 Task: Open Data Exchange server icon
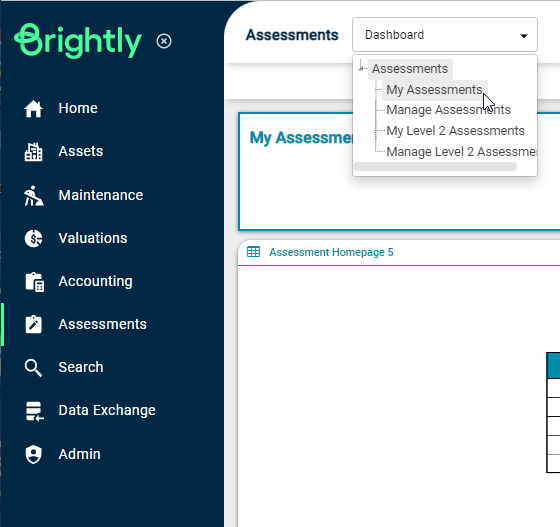tap(34, 411)
